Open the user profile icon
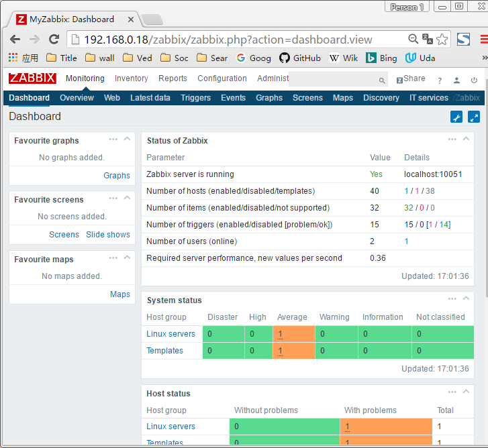Screen dimensions: 488x448 [456, 80]
